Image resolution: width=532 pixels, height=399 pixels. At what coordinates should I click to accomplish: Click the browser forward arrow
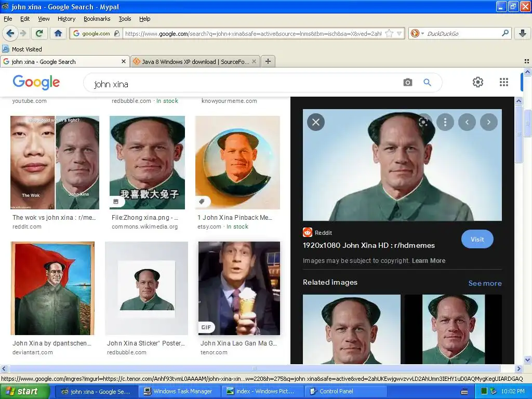23,33
